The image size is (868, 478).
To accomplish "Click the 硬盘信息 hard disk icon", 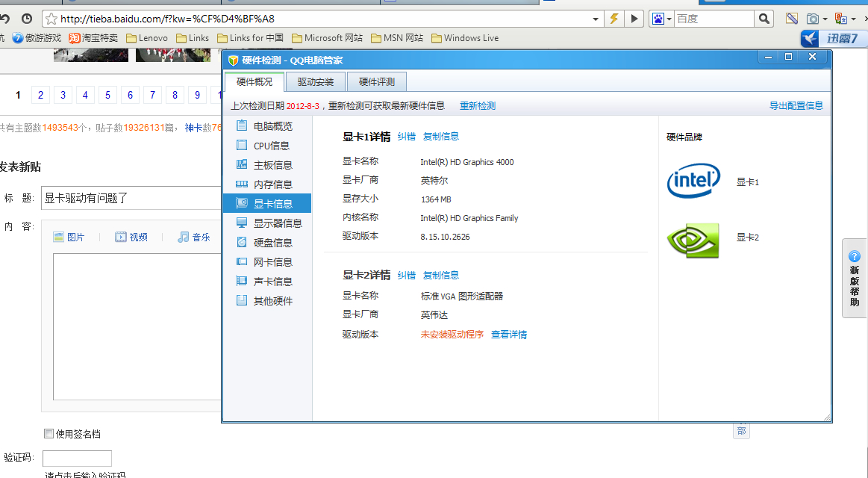I will pyautogui.click(x=242, y=242).
